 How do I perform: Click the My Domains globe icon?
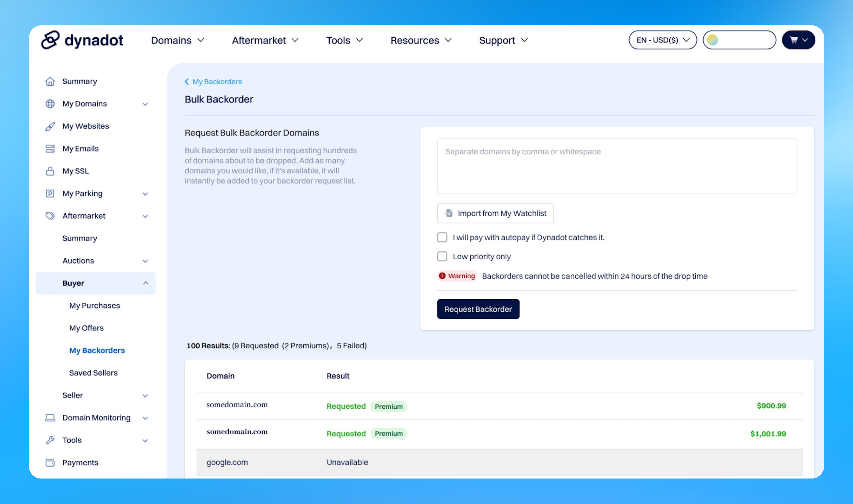[50, 104]
